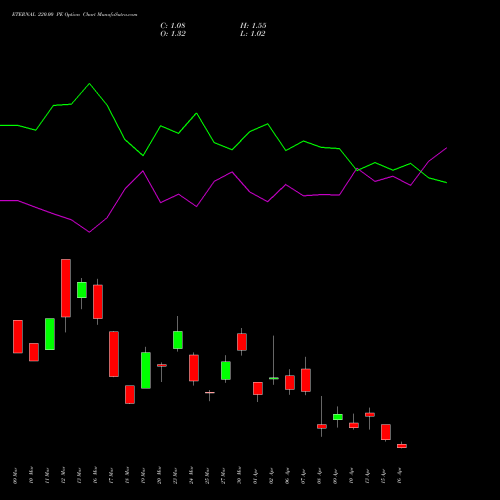Click the 09 Mar date label

[16, 476]
